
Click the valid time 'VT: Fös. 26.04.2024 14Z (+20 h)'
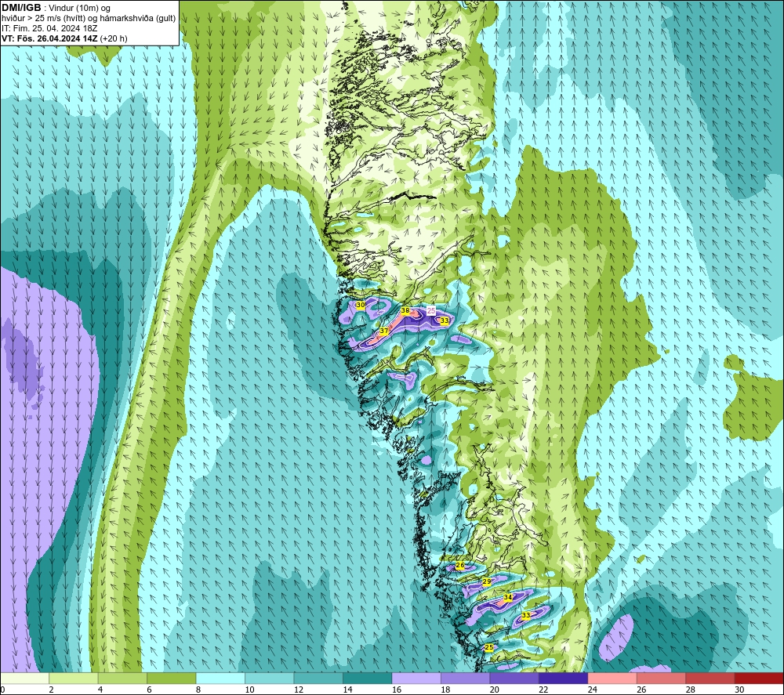tap(64, 38)
